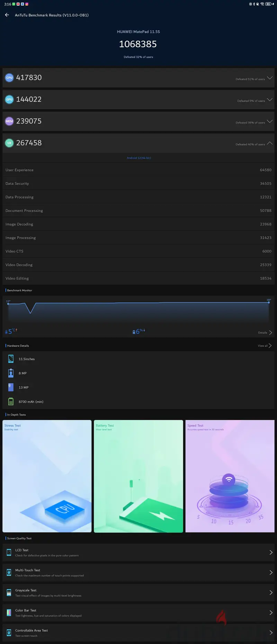Open the Controllable Area Test row
This screenshot has height=644, width=277.
point(138,633)
